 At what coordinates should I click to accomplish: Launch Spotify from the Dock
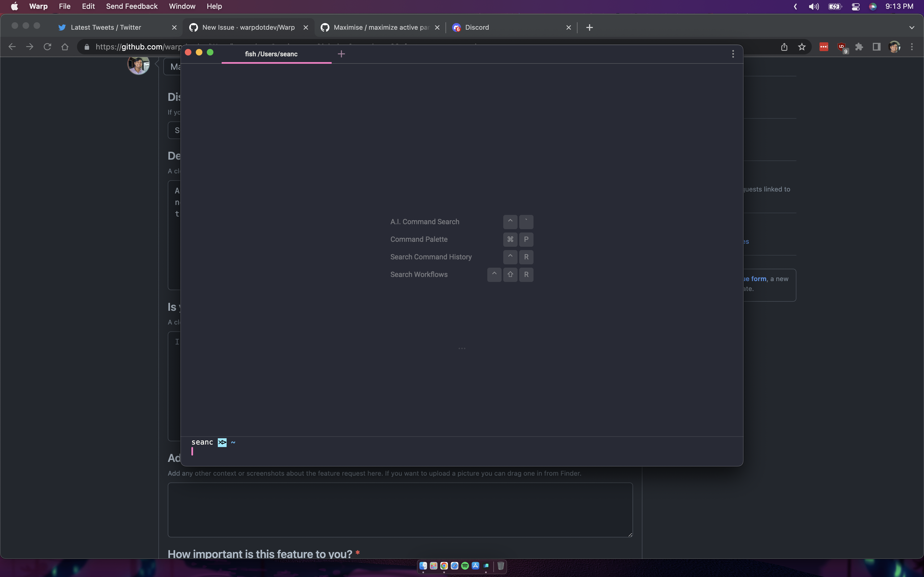coord(465,566)
